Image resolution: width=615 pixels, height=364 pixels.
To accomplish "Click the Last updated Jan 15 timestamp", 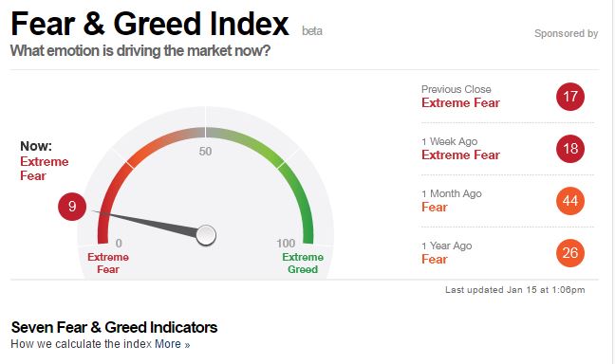I will coord(515,290).
